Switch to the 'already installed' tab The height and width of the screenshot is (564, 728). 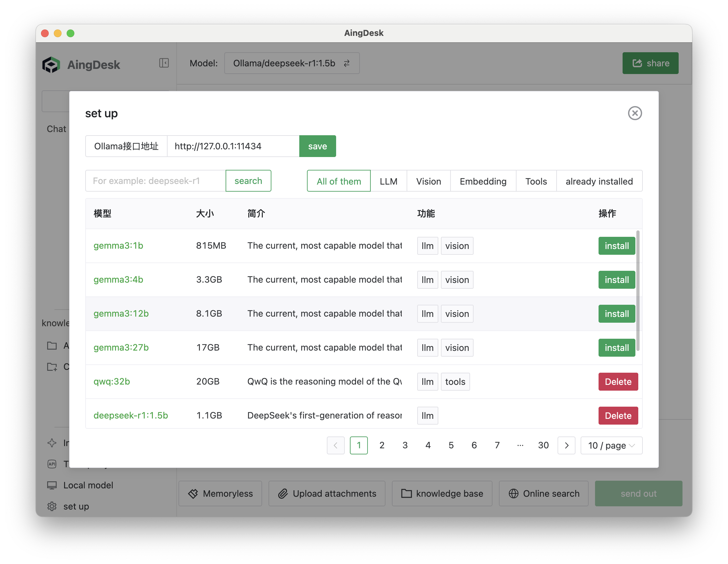(x=599, y=181)
